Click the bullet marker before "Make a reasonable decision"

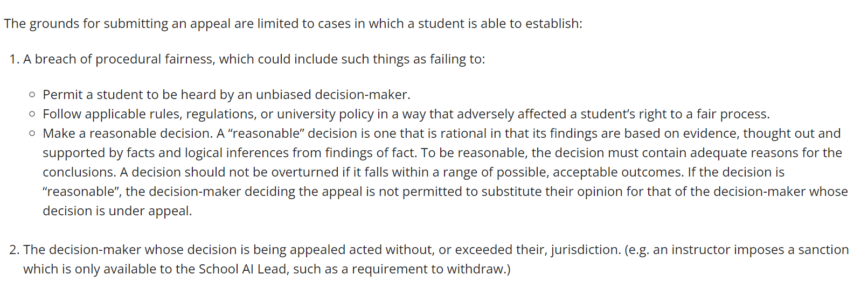32,134
